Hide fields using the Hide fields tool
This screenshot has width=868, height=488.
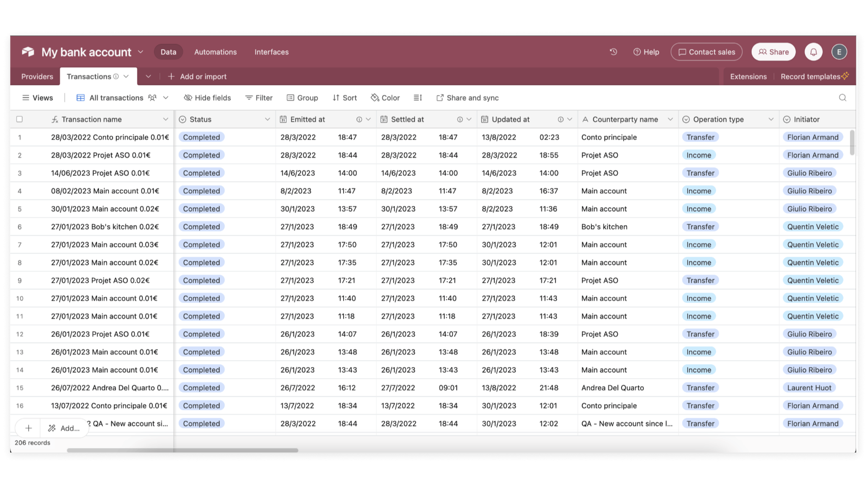tap(207, 98)
